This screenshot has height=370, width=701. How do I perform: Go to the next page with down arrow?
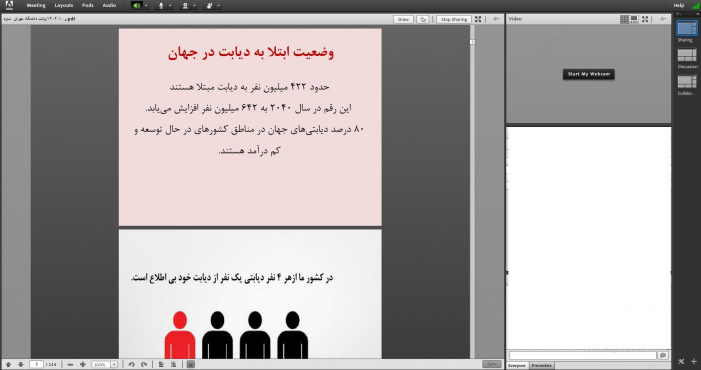point(21,365)
